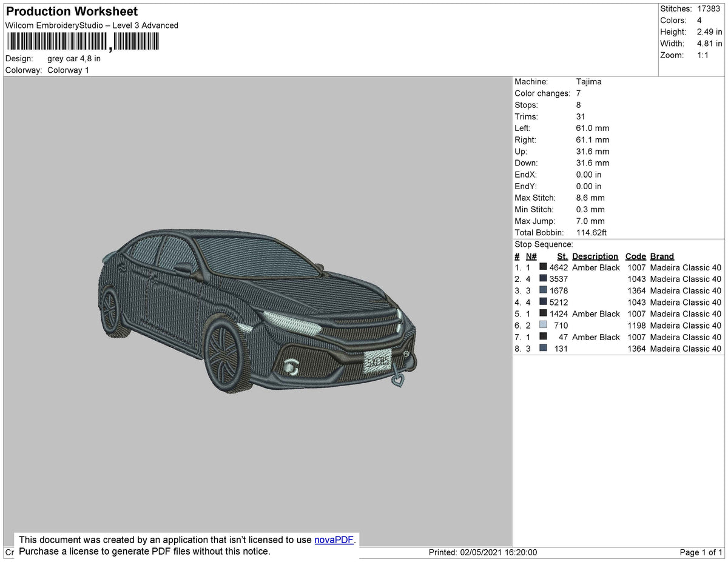The image size is (728, 562).
Task: Select the Amber Black chip on stop 7
Action: (542, 337)
